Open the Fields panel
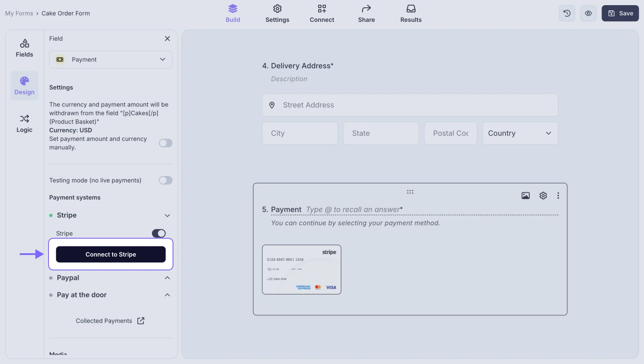Screen dimensions: 644x364 click(x=24, y=47)
